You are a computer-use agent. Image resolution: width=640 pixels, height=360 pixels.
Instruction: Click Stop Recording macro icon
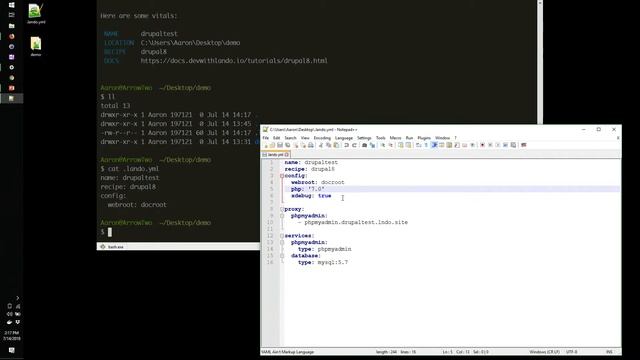point(490,145)
